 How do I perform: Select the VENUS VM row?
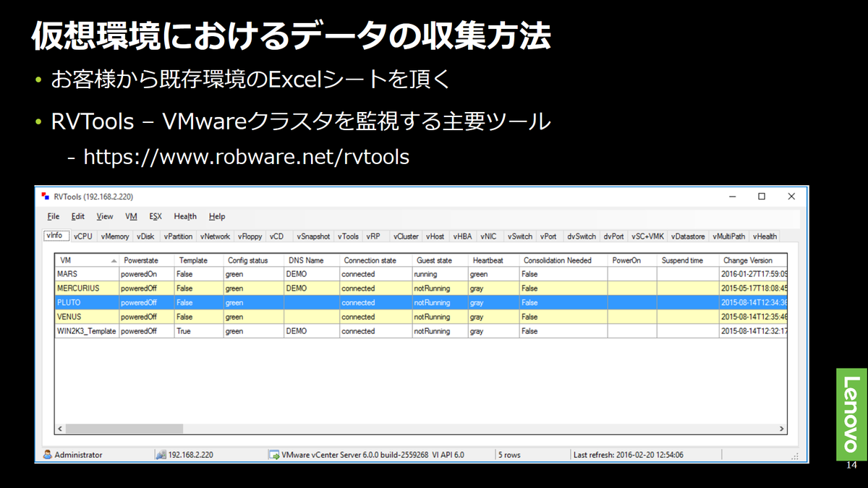pos(421,317)
